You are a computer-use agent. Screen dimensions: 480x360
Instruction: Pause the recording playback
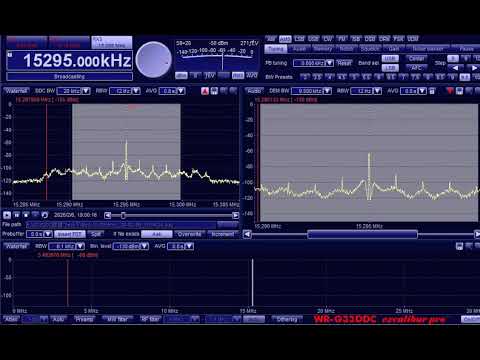click(16, 215)
